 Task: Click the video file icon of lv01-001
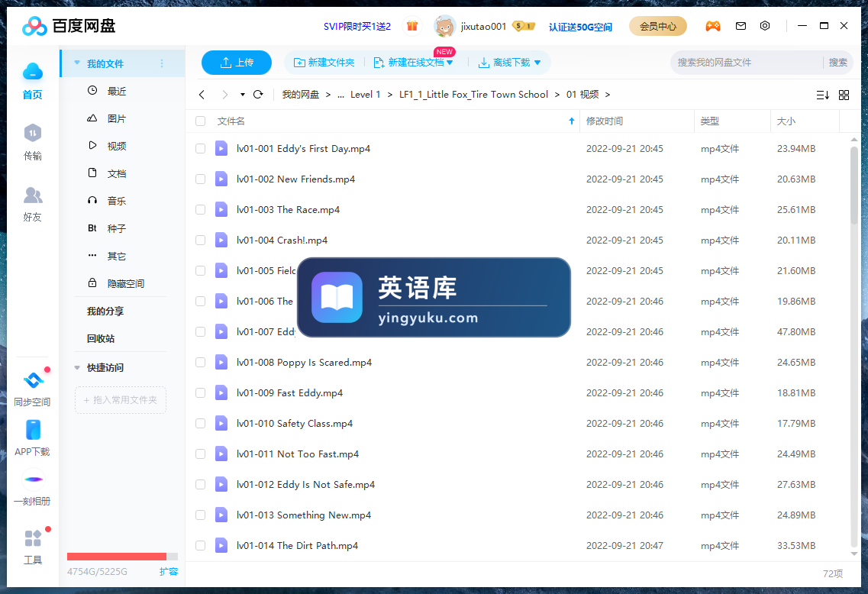click(221, 148)
